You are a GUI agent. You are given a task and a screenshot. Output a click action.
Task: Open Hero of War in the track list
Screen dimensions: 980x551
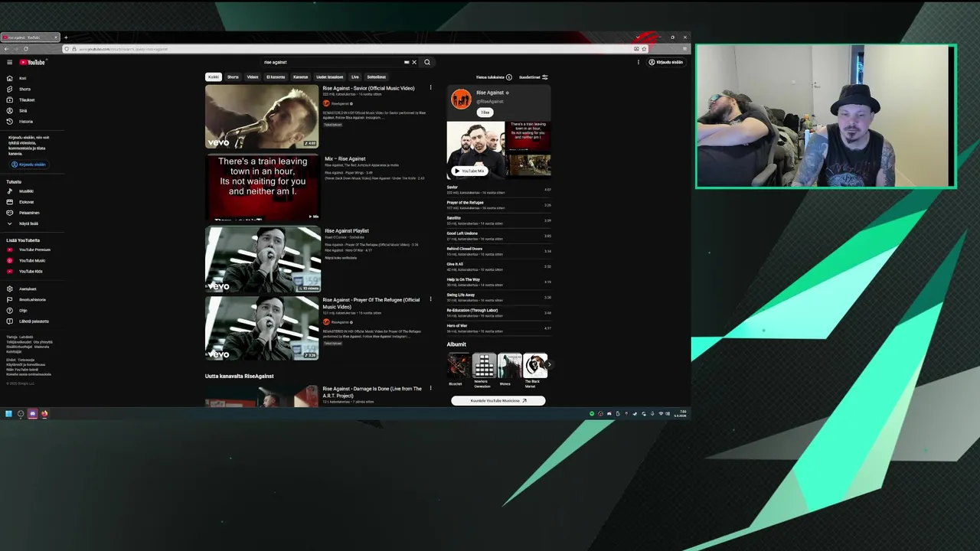[x=498, y=328]
